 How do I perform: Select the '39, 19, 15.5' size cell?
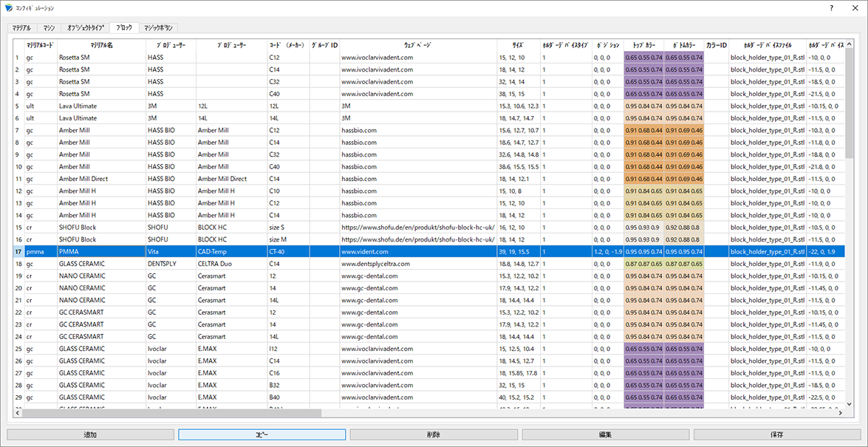(519, 252)
